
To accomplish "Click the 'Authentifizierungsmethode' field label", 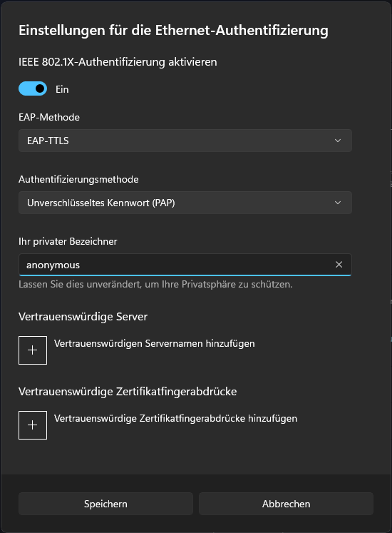I will (78, 180).
